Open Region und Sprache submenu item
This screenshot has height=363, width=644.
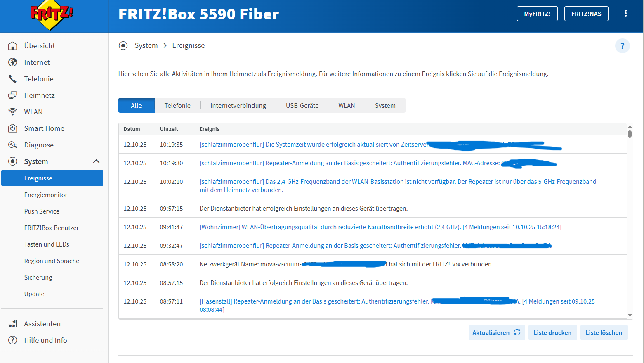pos(52,261)
